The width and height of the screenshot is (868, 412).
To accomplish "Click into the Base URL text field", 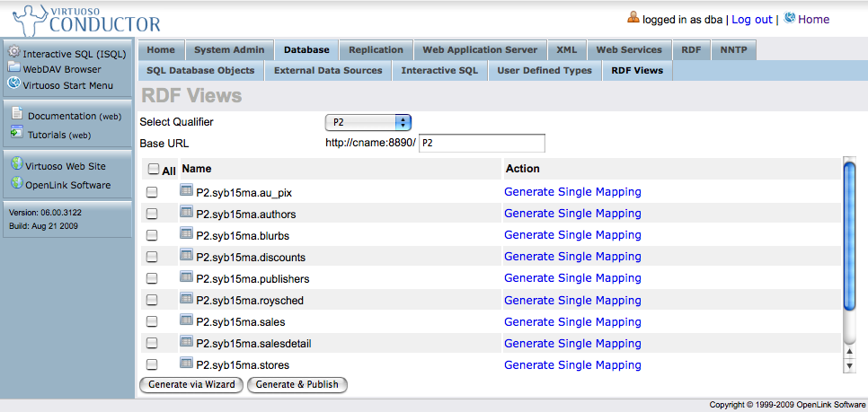I will pyautogui.click(x=483, y=144).
